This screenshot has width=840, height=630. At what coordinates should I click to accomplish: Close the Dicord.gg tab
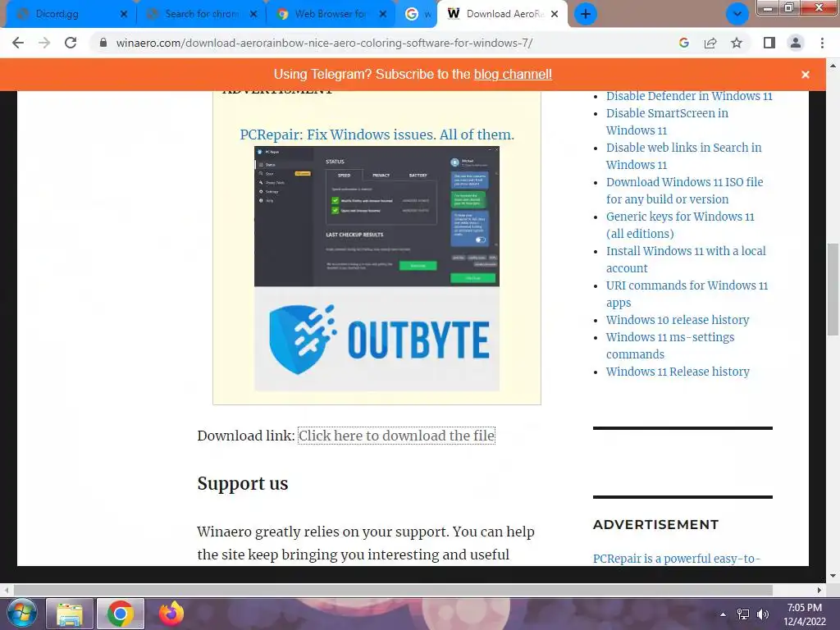pos(124,14)
